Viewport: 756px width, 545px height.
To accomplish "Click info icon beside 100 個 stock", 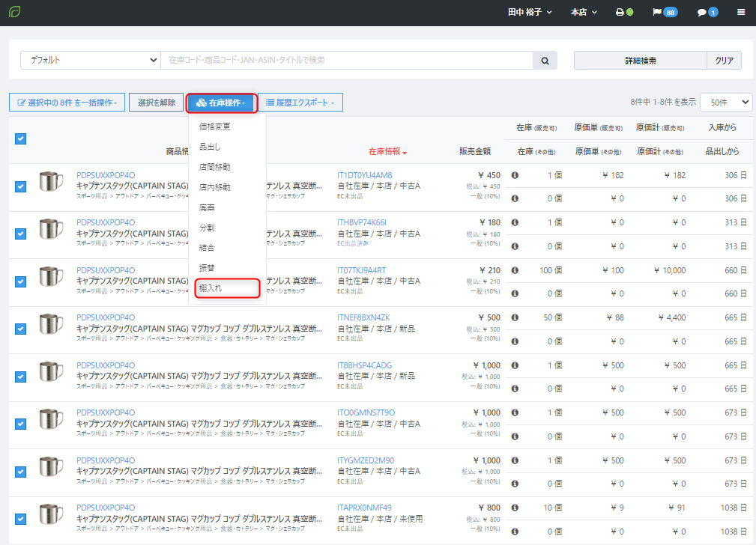I will 515,270.
